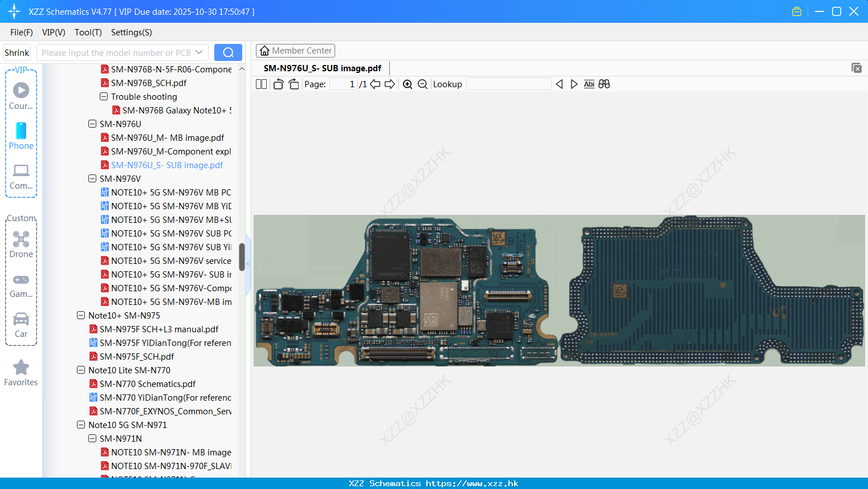
Task: Toggle the two-page view layout icon
Action: point(261,84)
